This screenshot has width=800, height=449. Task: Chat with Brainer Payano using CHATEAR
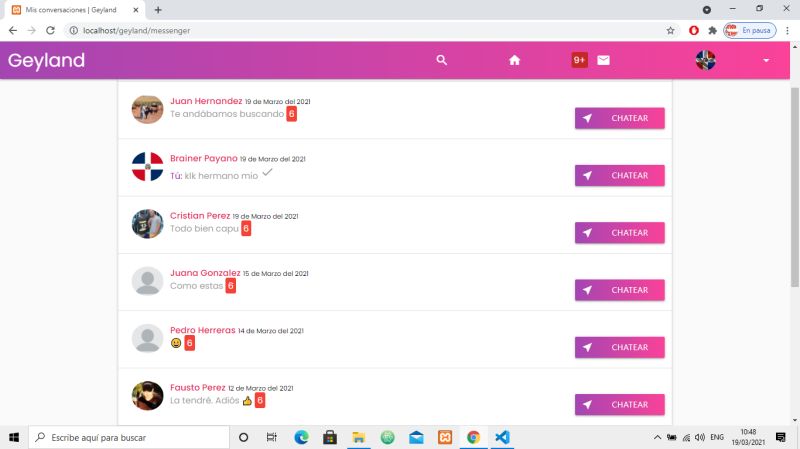coord(619,175)
